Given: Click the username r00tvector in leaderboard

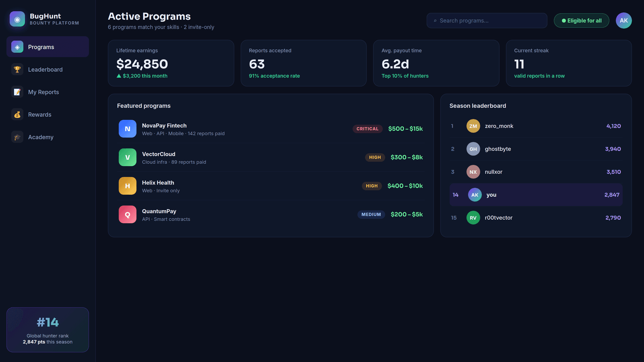Looking at the screenshot, I should click(499, 218).
